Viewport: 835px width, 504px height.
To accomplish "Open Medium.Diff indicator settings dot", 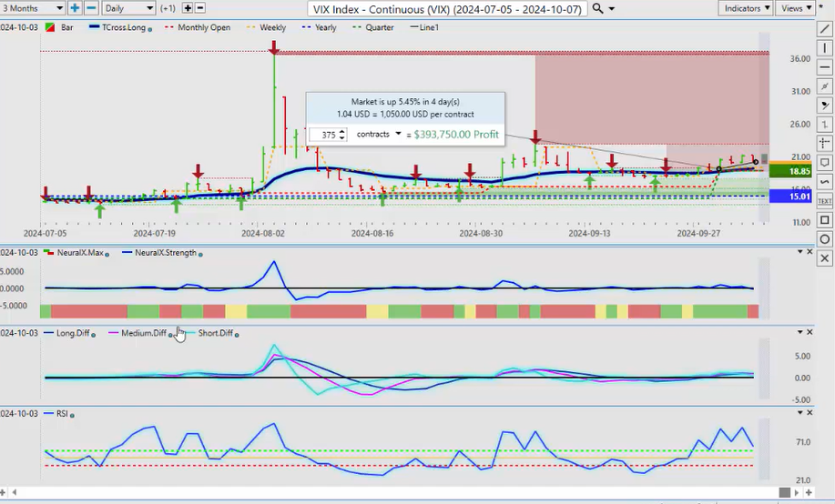I will [170, 335].
